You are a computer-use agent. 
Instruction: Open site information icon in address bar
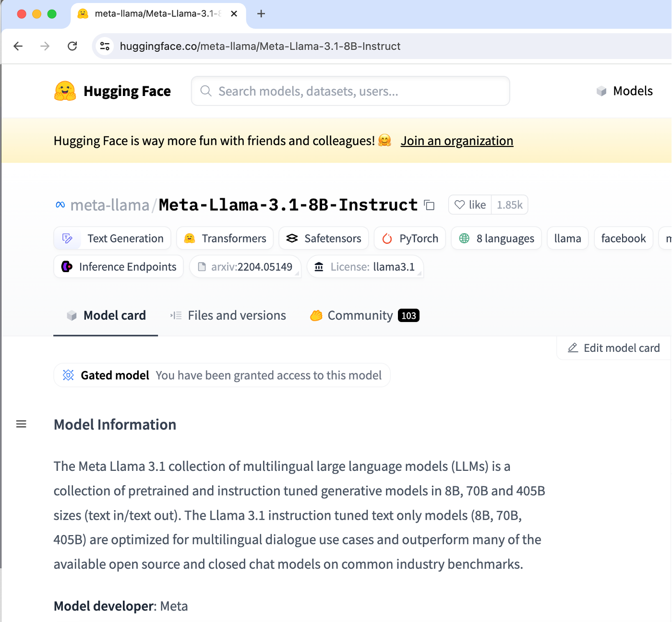[105, 46]
